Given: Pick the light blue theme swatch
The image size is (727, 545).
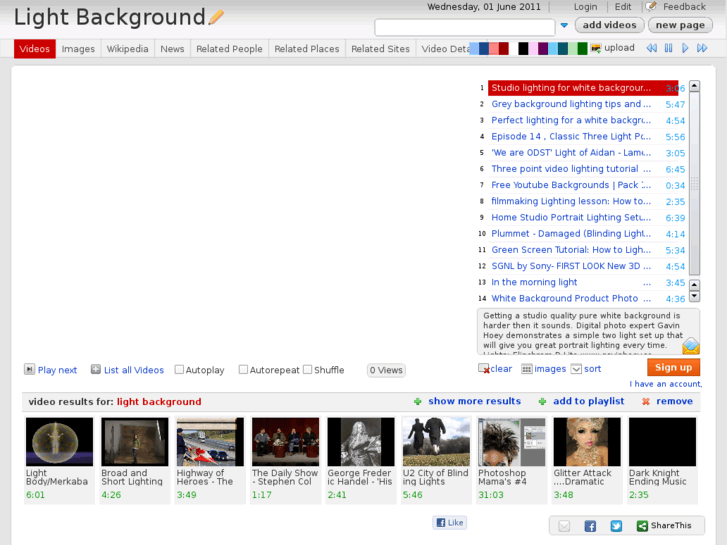Looking at the screenshot, I should (474, 48).
